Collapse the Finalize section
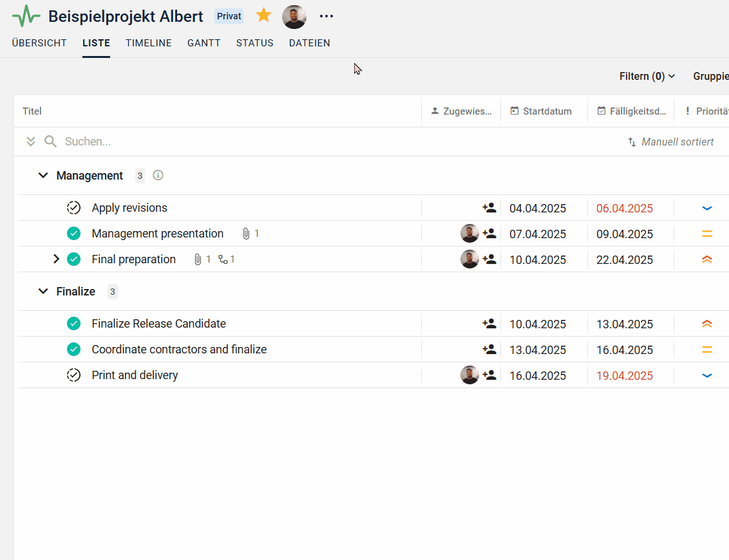This screenshot has width=729, height=560. 43,291
